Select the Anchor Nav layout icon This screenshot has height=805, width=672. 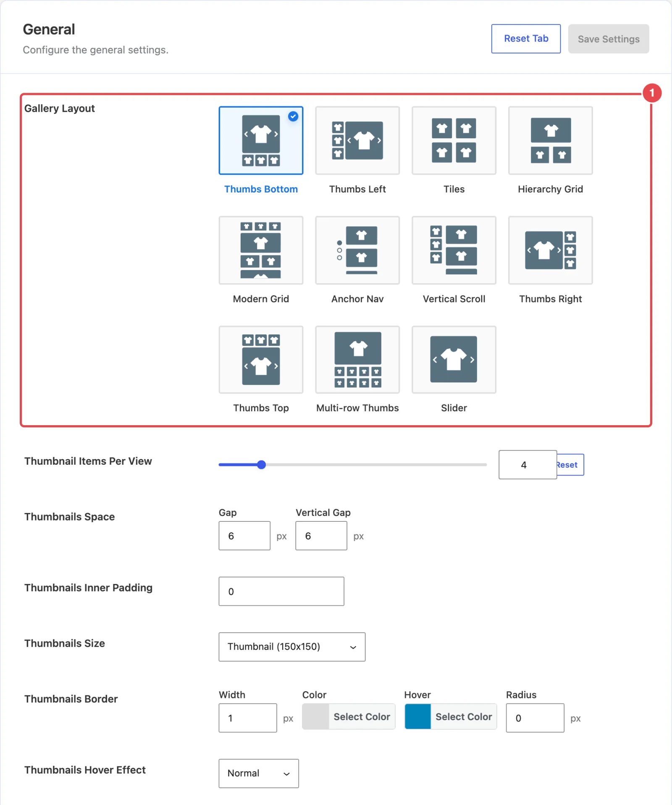tap(357, 250)
